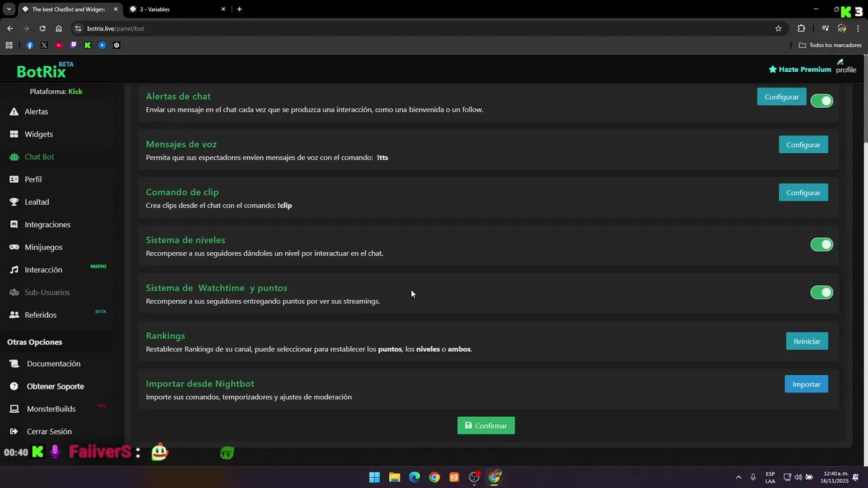Close the '3 - Variables' tab
This screenshot has height=488, width=868.
coord(223,9)
